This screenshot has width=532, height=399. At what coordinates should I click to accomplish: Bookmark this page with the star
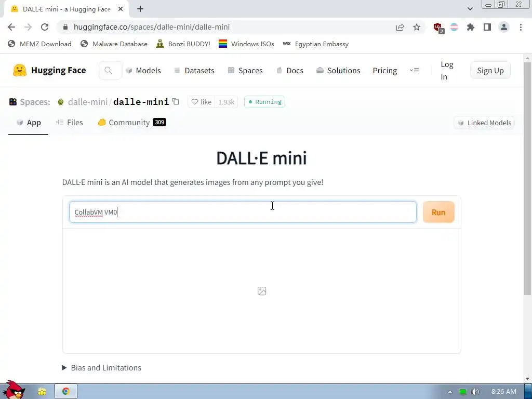click(417, 27)
